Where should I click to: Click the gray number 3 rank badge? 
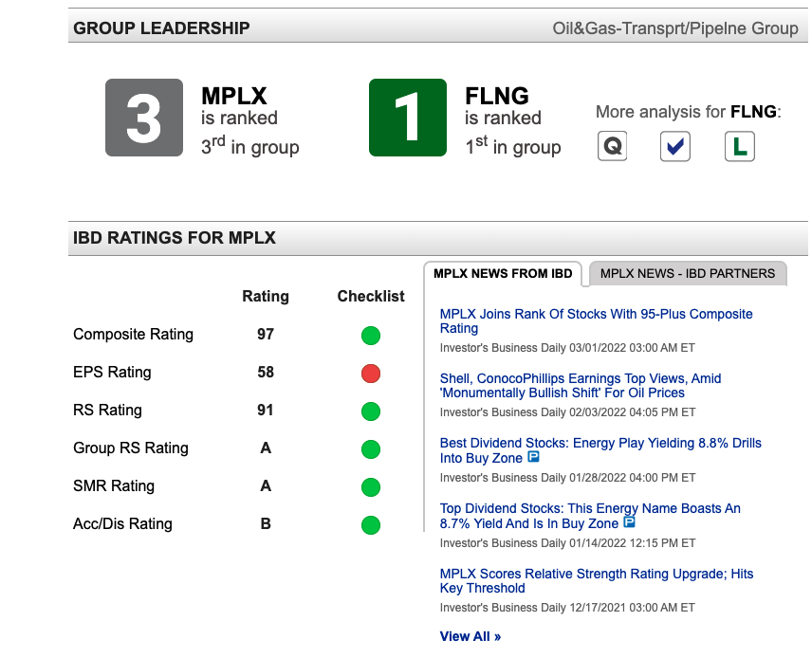[144, 118]
